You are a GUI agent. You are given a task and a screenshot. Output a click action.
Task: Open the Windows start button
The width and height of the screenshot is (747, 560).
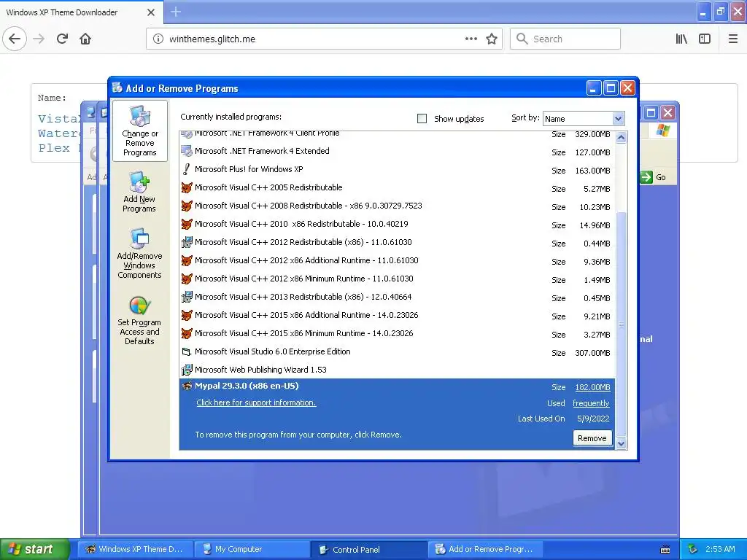(35, 550)
